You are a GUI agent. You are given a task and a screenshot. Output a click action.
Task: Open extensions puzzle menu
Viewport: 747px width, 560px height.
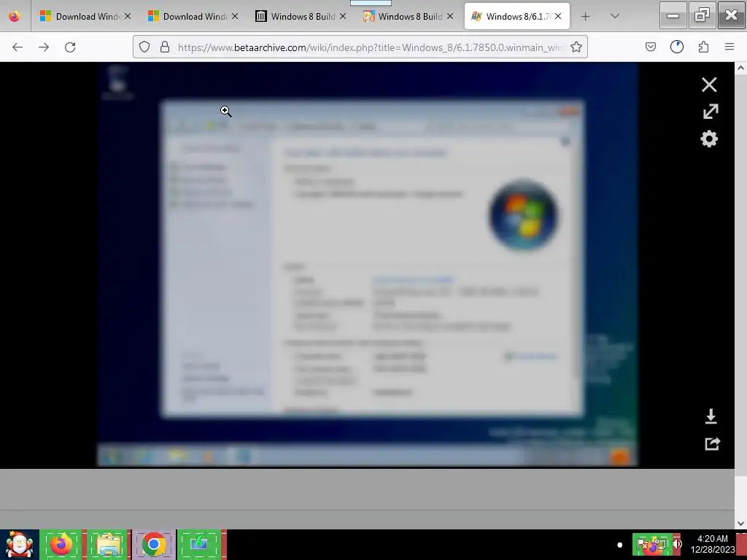(x=703, y=47)
